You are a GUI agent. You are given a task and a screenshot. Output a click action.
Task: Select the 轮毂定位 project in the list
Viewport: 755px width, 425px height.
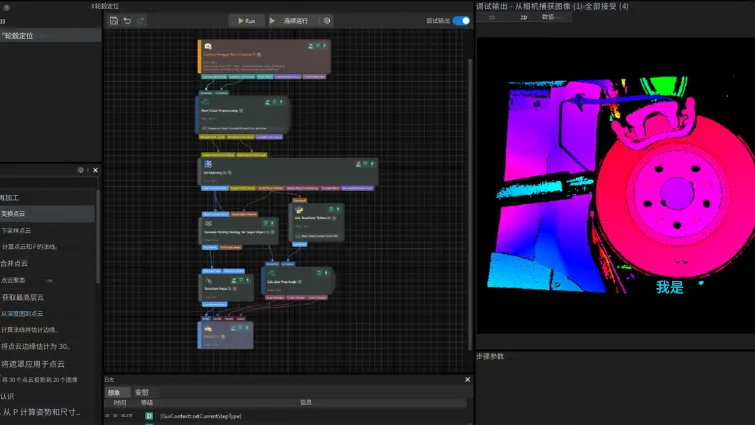pyautogui.click(x=51, y=36)
